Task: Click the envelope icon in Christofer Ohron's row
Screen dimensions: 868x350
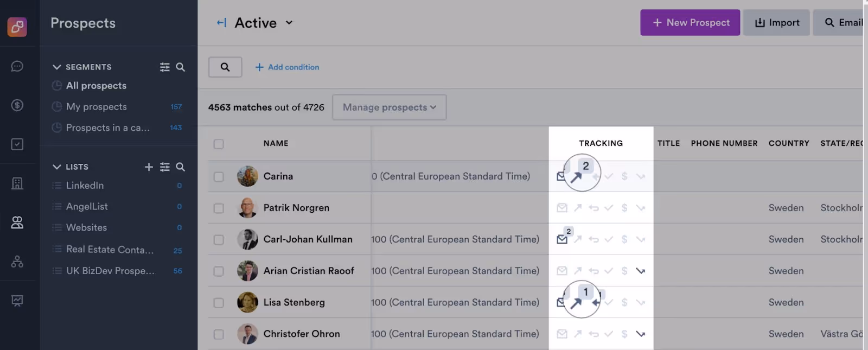Action: 562,334
